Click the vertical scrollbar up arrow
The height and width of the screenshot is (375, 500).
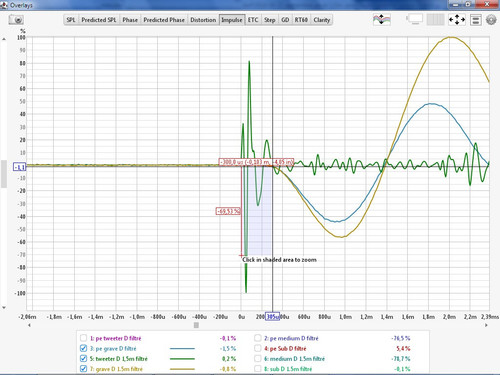tap(4, 39)
